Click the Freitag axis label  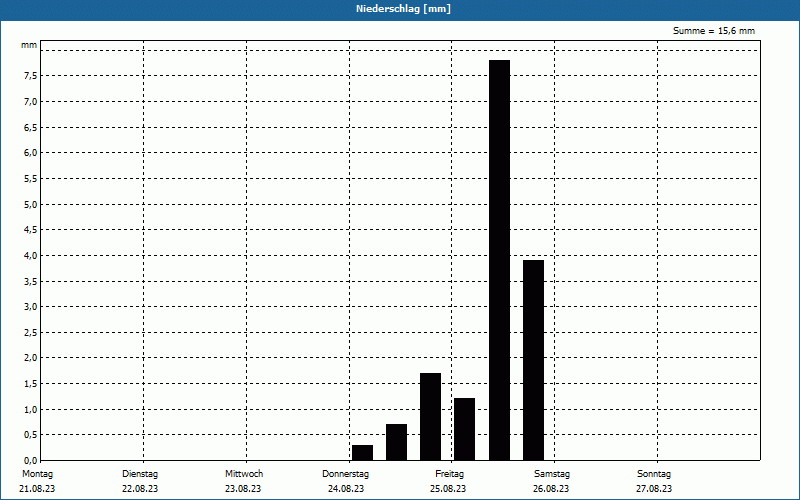(x=449, y=474)
